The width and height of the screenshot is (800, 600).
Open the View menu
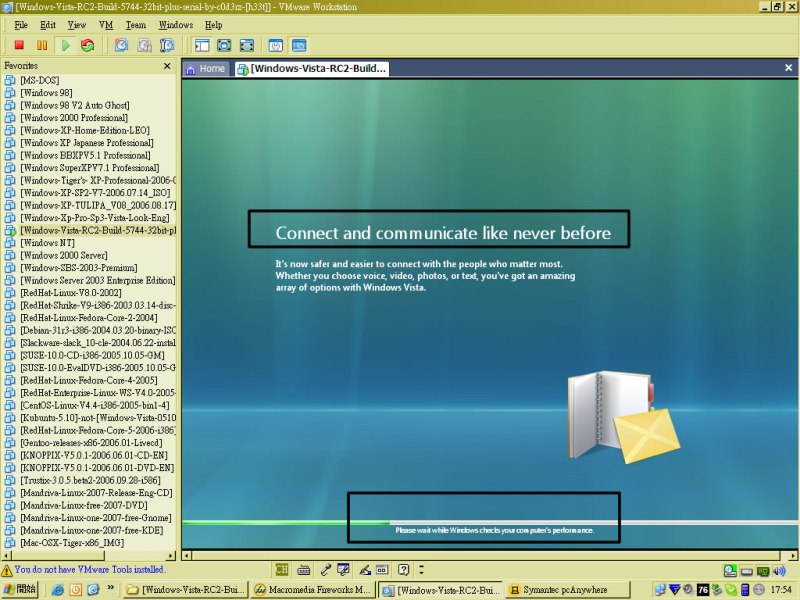[77, 25]
